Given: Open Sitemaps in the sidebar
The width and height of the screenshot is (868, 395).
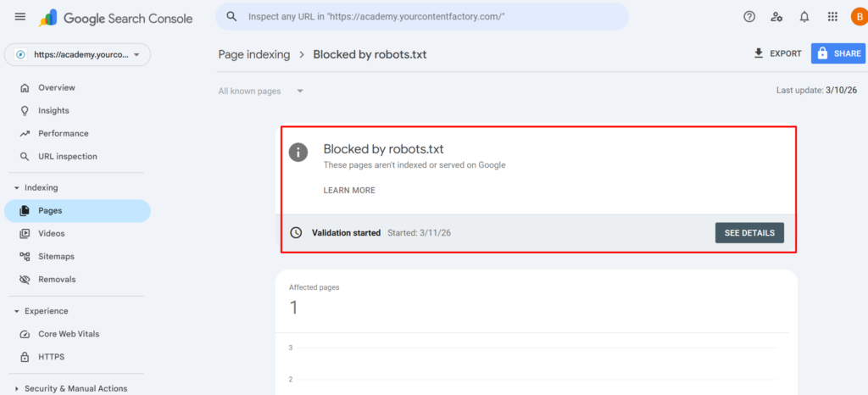Looking at the screenshot, I should (56, 256).
